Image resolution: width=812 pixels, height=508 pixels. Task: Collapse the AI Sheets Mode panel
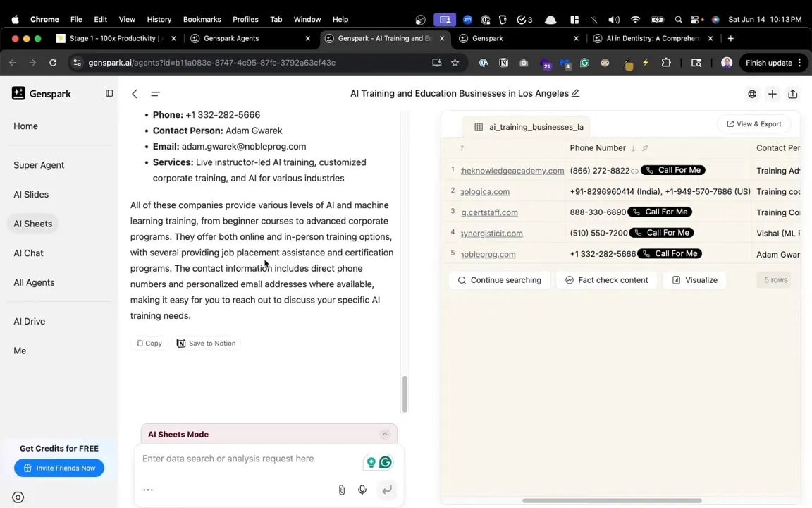click(385, 434)
